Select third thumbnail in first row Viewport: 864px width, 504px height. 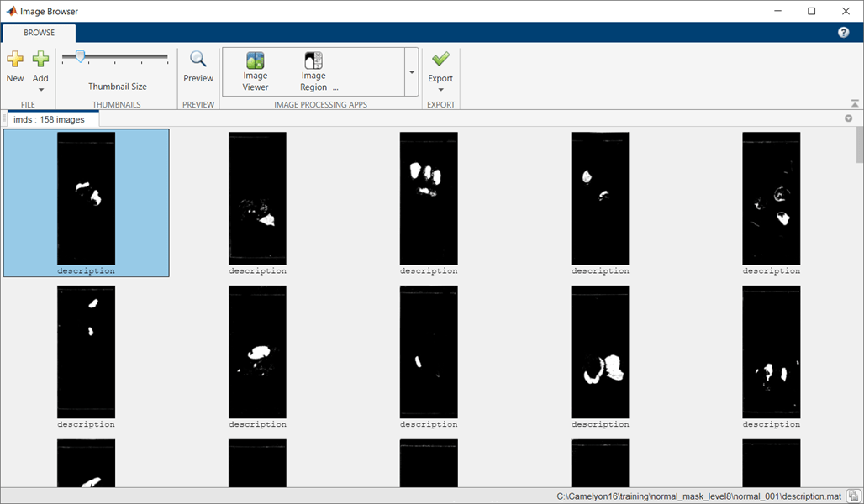click(x=429, y=198)
